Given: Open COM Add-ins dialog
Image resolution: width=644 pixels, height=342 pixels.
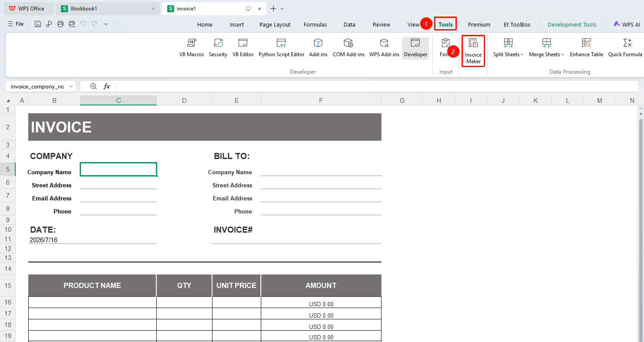Looking at the screenshot, I should click(348, 48).
